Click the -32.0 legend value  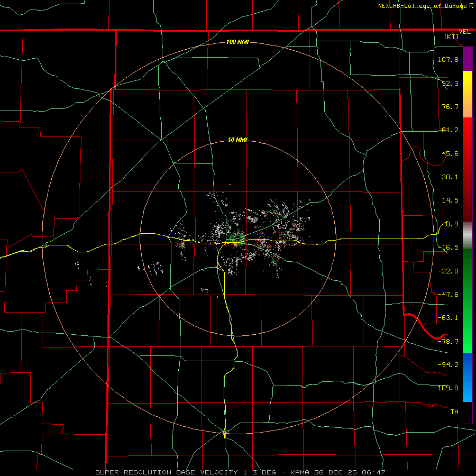448,271
